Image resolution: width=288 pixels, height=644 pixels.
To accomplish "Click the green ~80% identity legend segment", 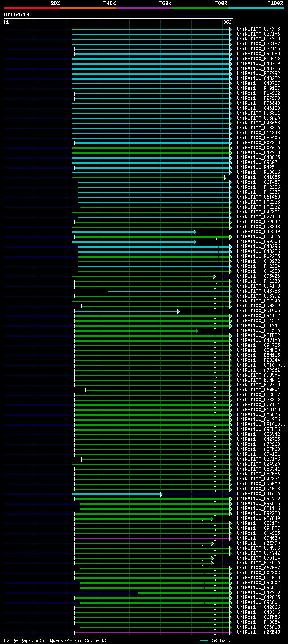I will [200, 8].
